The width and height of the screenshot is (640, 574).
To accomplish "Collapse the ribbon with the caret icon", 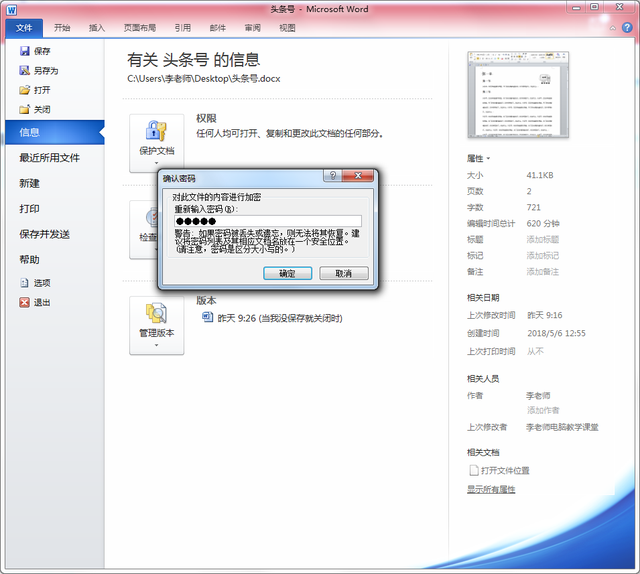I will 613,28.
